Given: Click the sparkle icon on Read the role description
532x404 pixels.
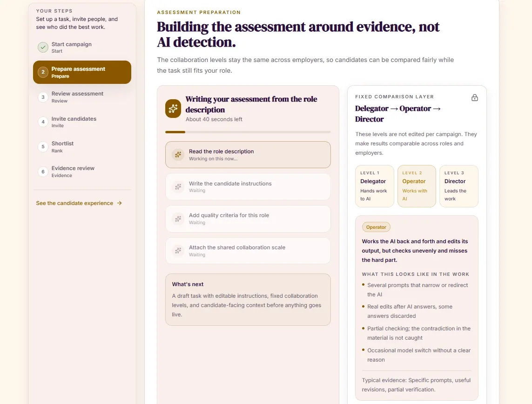Looking at the screenshot, I should tap(178, 155).
